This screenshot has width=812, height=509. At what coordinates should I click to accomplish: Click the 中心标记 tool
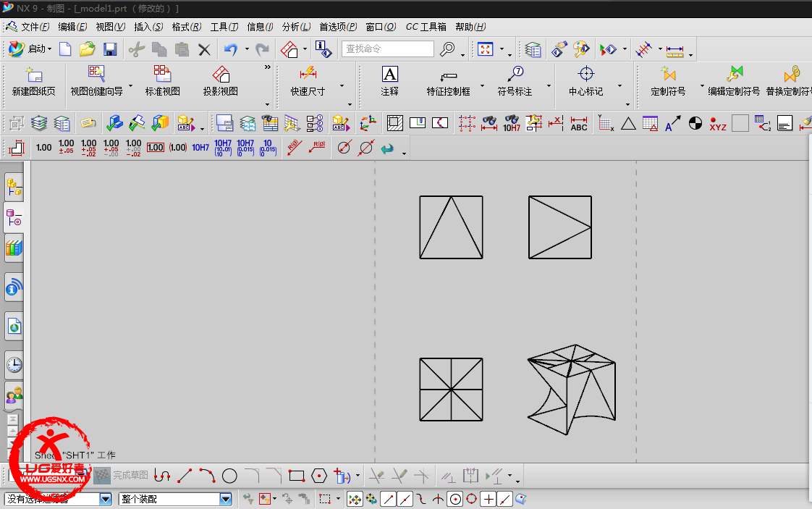click(x=585, y=81)
